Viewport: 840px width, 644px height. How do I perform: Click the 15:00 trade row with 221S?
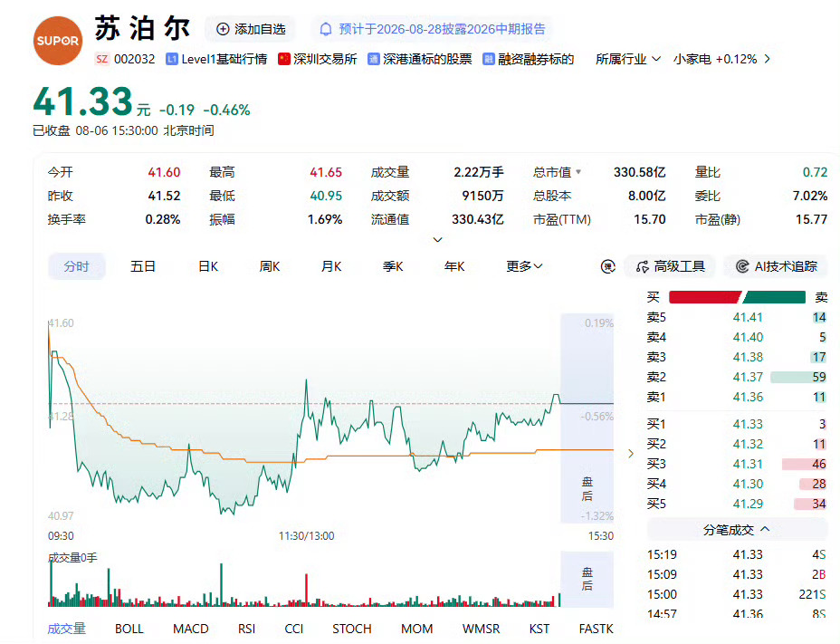(737, 595)
